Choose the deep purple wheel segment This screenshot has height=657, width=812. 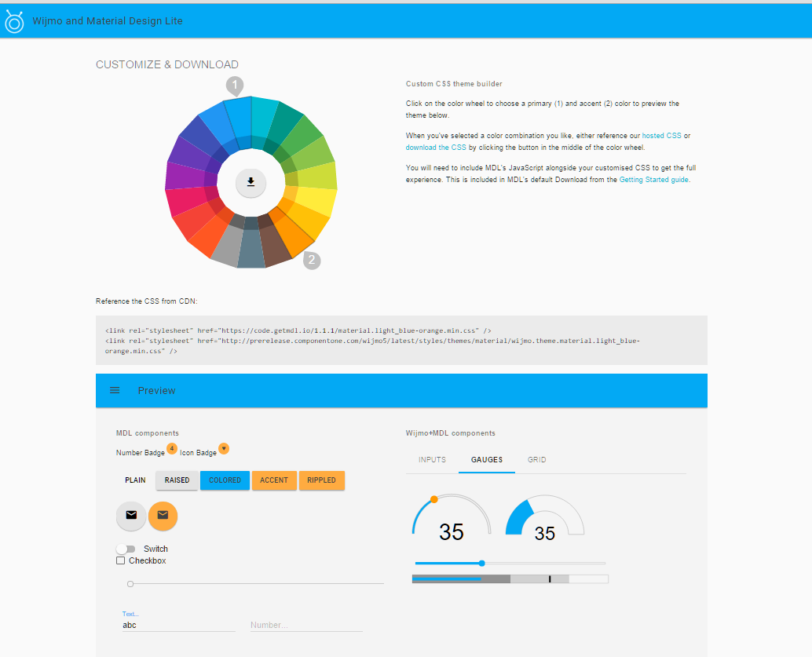[189, 153]
